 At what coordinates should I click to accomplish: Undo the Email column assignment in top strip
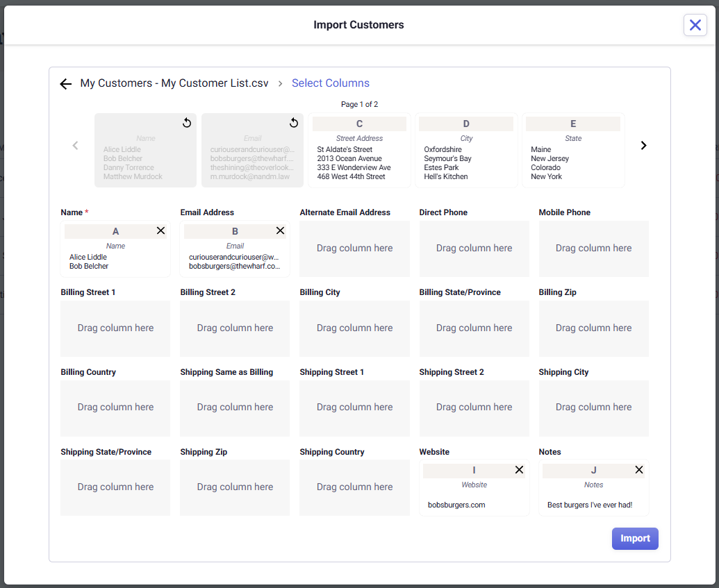[x=293, y=123]
